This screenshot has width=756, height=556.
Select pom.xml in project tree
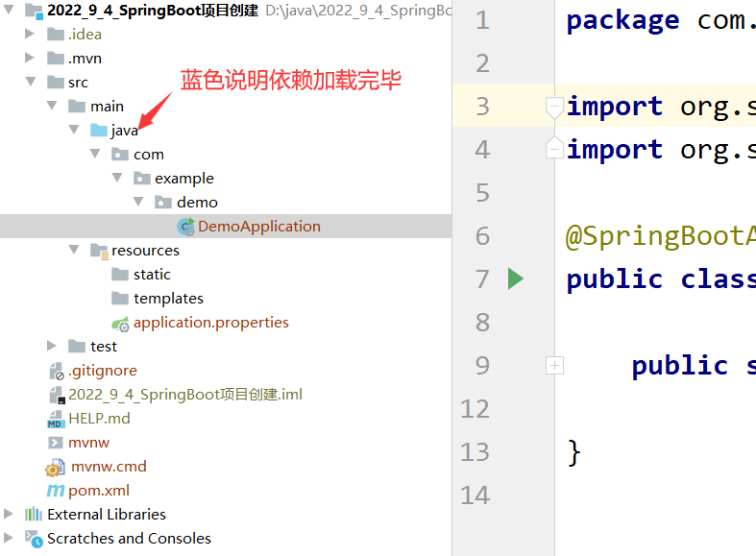[x=99, y=491]
